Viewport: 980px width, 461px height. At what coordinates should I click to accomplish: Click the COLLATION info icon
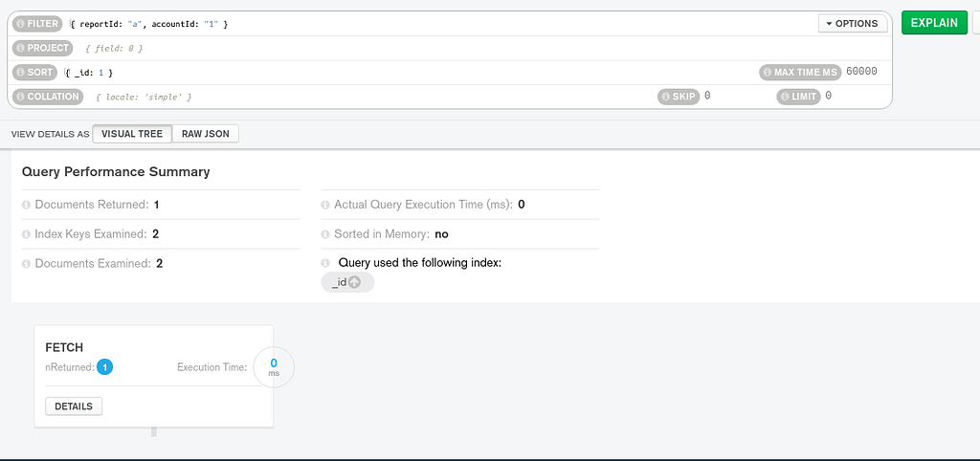click(x=21, y=97)
